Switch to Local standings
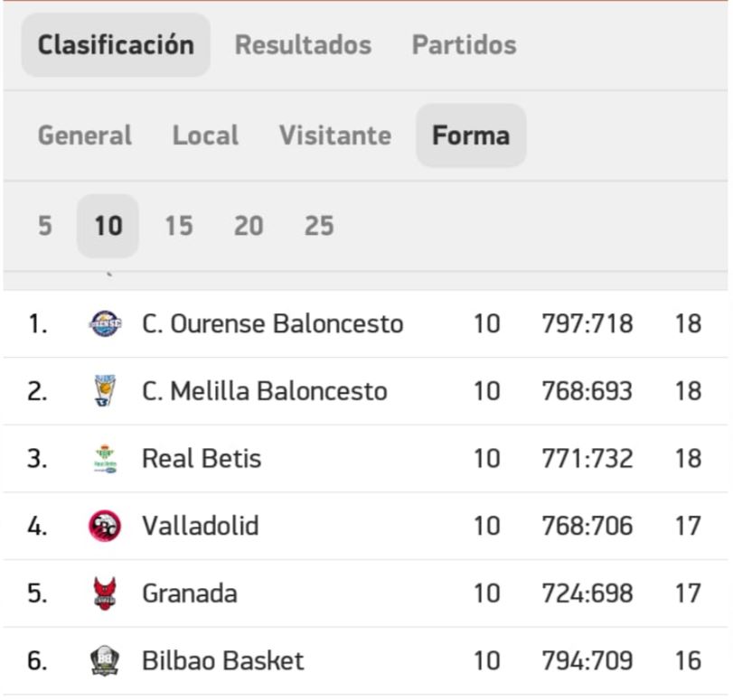Image resolution: width=733 pixels, height=700 pixels. pos(205,135)
